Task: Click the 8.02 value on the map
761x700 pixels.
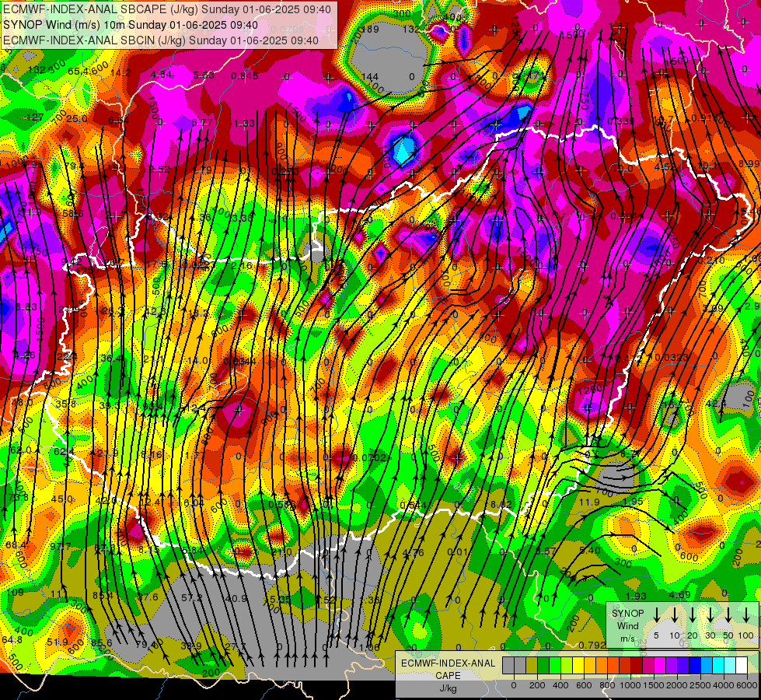Action: [x=501, y=504]
